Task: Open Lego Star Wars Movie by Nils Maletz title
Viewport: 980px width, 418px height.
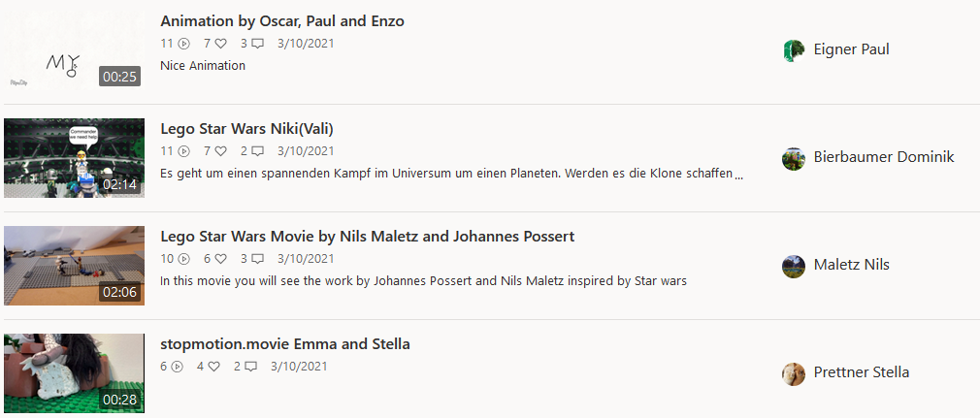Action: tap(367, 237)
